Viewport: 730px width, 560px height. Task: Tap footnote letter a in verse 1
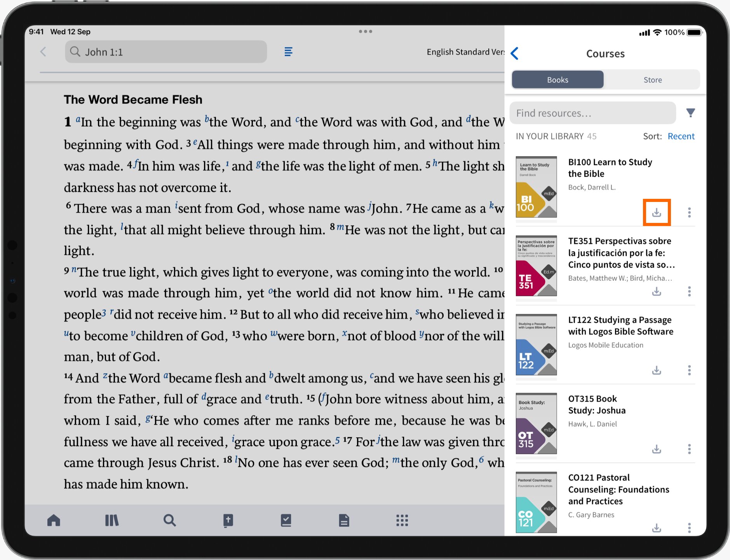pyautogui.click(x=78, y=119)
